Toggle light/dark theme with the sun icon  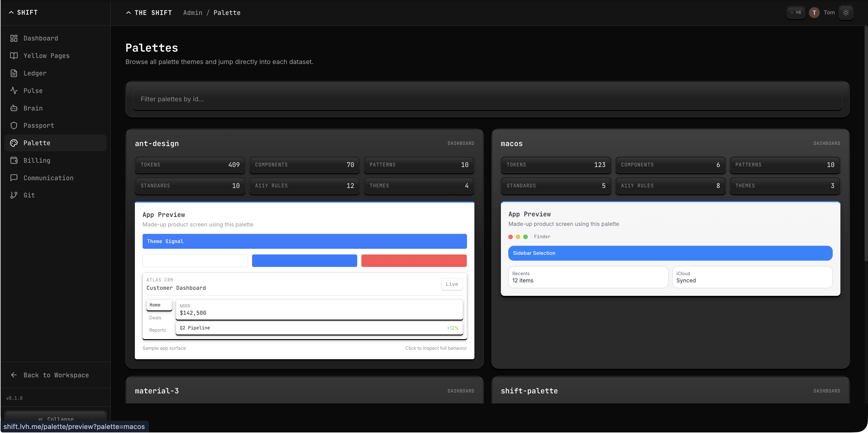(x=846, y=12)
